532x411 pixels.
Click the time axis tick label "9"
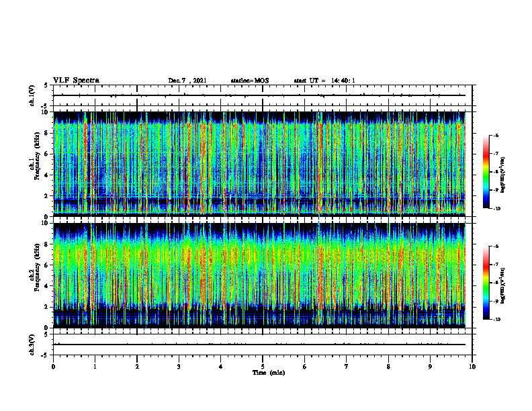coord(430,367)
